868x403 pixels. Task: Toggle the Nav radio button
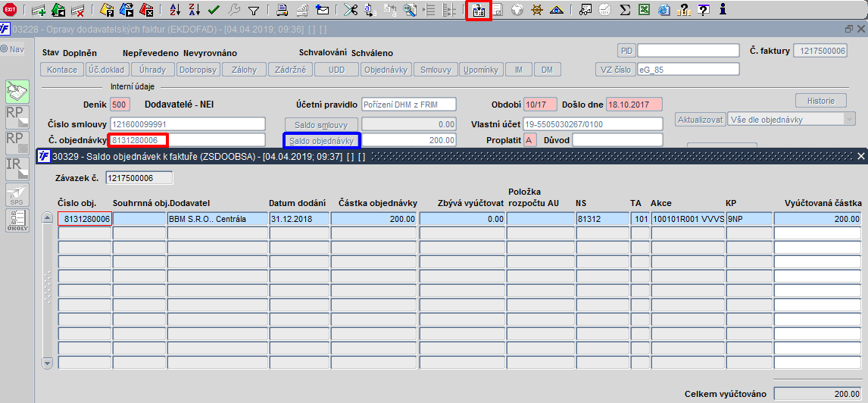pyautogui.click(x=5, y=49)
